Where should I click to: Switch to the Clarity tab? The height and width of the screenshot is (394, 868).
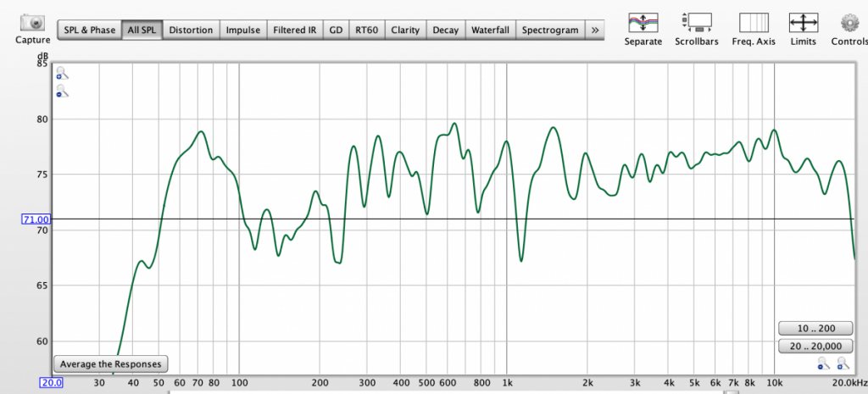405,30
